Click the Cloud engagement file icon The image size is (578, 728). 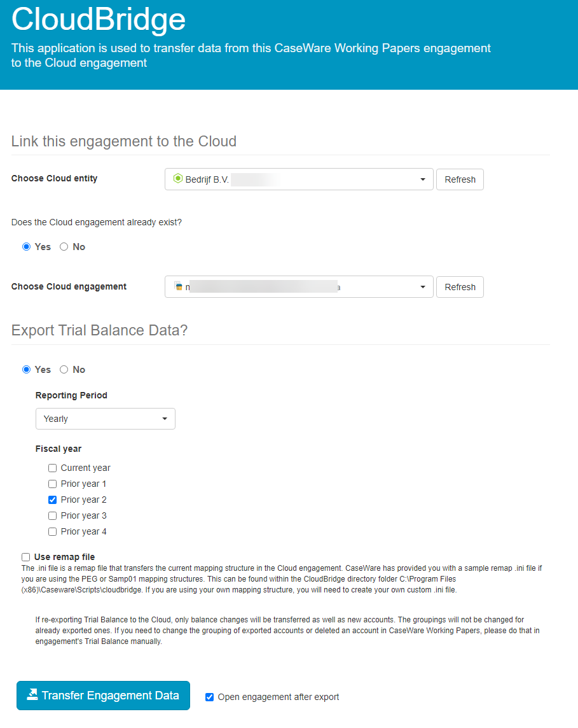click(x=178, y=286)
